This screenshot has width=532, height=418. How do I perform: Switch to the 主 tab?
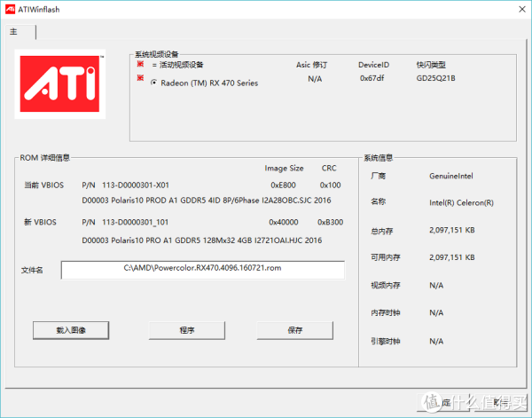[x=20, y=32]
